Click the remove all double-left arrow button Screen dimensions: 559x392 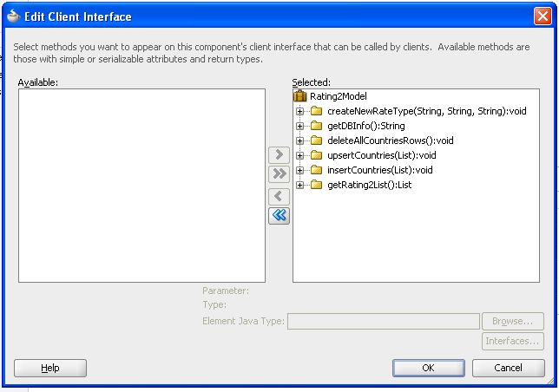click(279, 216)
